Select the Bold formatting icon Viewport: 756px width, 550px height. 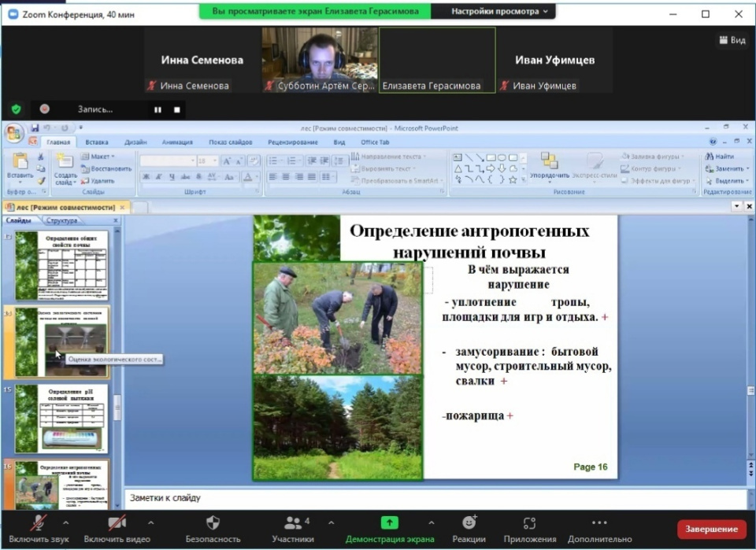(x=146, y=175)
